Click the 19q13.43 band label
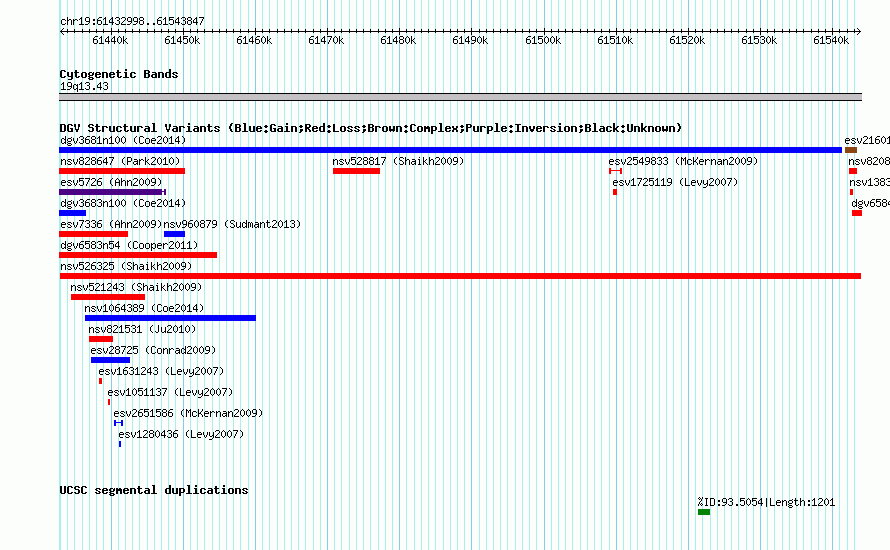The height and width of the screenshot is (550, 890). [x=84, y=86]
